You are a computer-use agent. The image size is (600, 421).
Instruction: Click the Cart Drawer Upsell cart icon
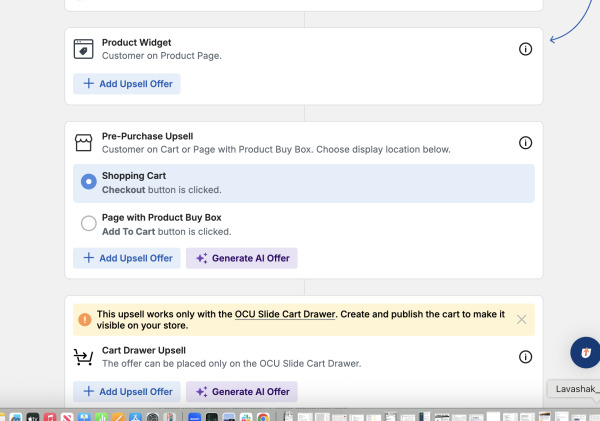point(83,357)
